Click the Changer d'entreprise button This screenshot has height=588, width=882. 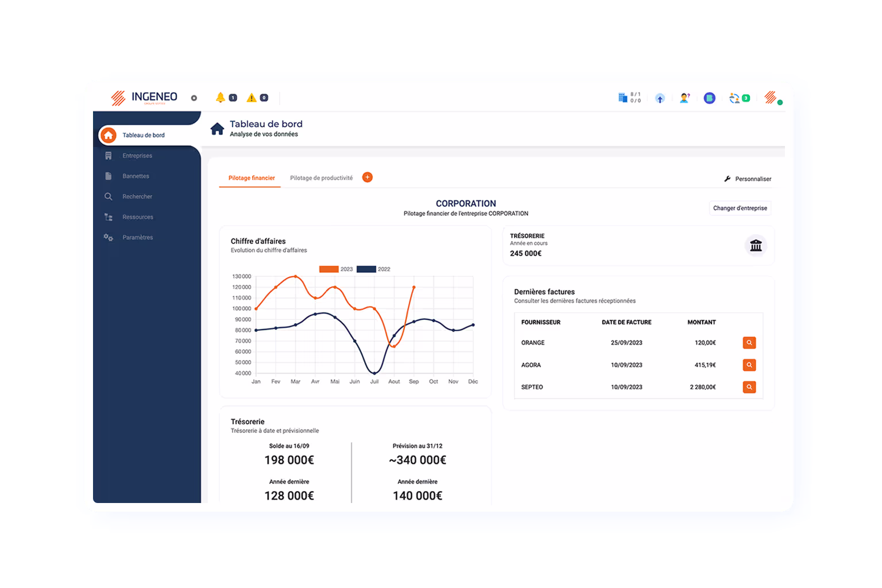coord(740,208)
